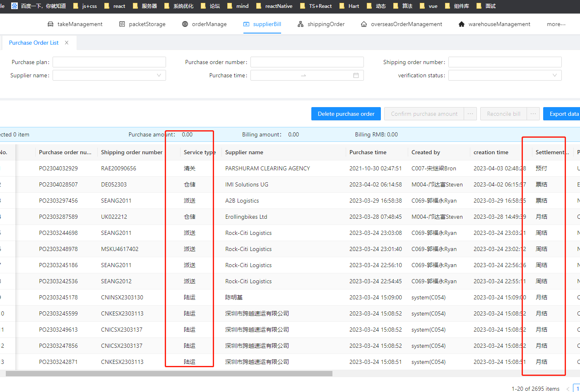Expand more options beside Reconcile bill
This screenshot has width=580, height=392.
(x=533, y=114)
